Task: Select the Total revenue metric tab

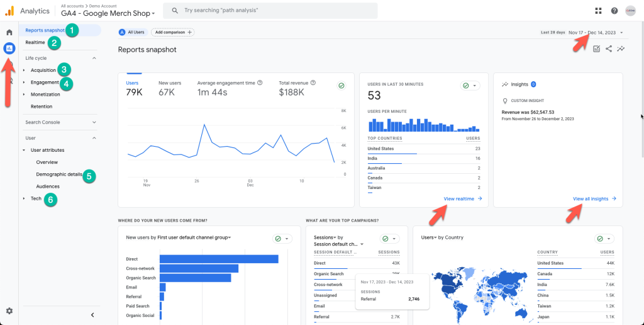Action: point(297,88)
